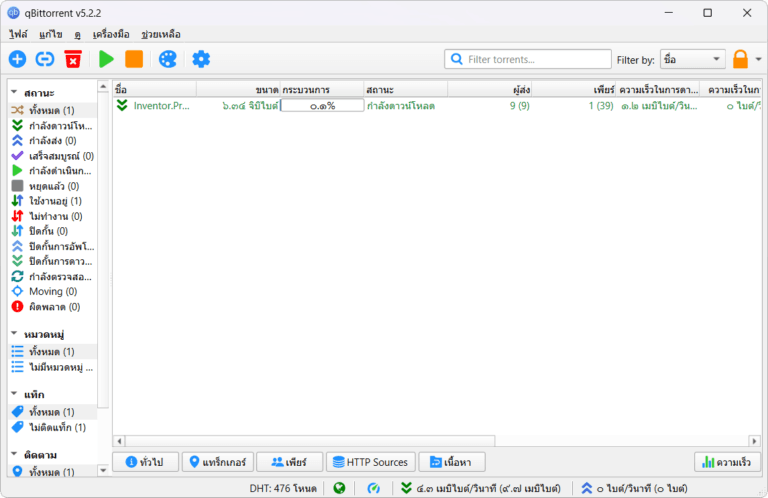Select the stalled downloading filter
The width and height of the screenshot is (768, 498).
tap(52, 261)
